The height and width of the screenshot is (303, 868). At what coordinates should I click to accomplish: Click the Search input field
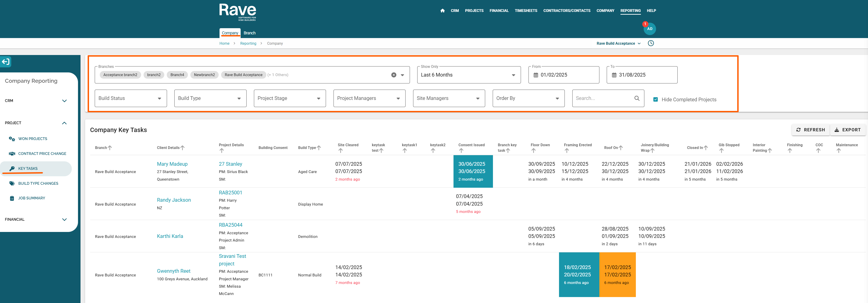[x=602, y=98]
